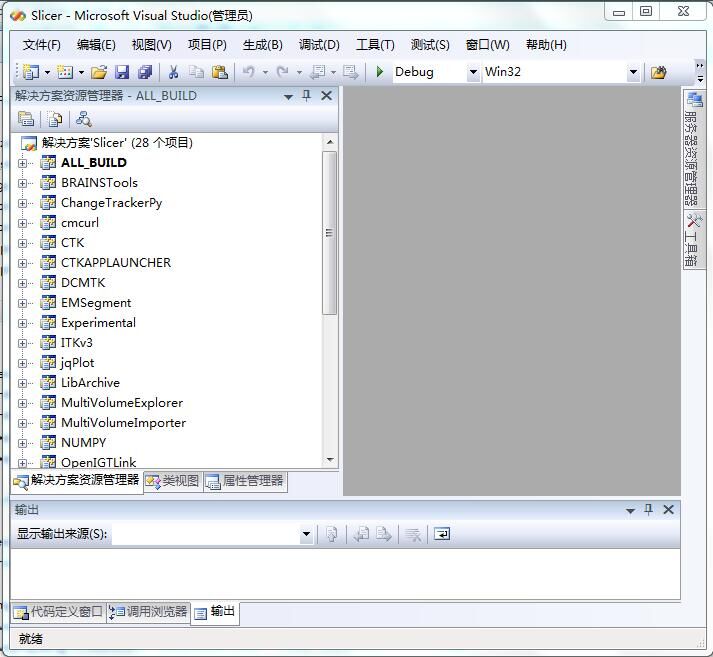Image resolution: width=713 pixels, height=657 pixels.
Task: Open the Server Explorer side tab
Action: click(x=693, y=148)
